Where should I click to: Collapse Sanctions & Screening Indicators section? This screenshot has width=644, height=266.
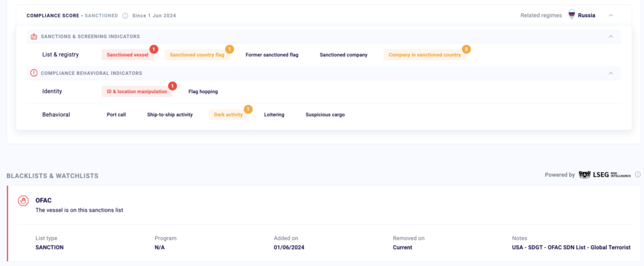pos(611,36)
